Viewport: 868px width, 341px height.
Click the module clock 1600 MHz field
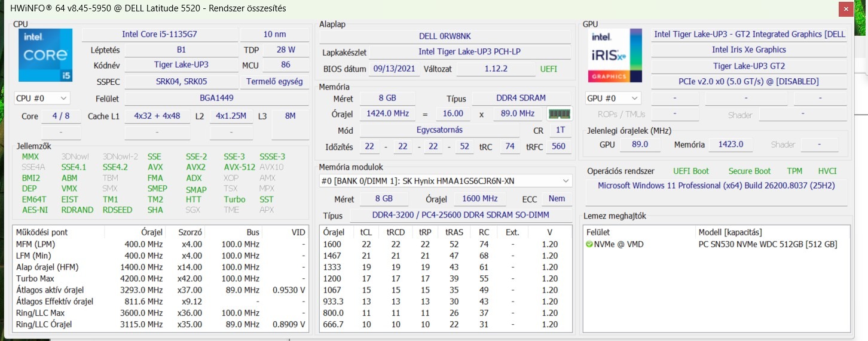480,198
